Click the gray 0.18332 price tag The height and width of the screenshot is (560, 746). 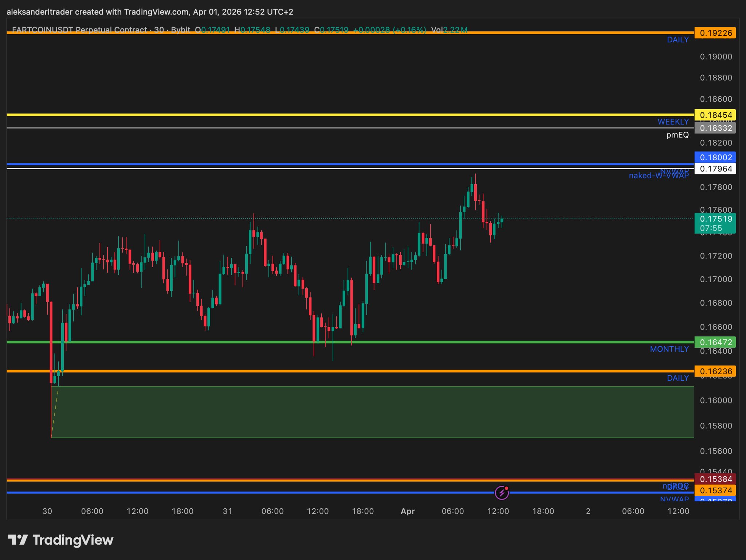click(715, 128)
